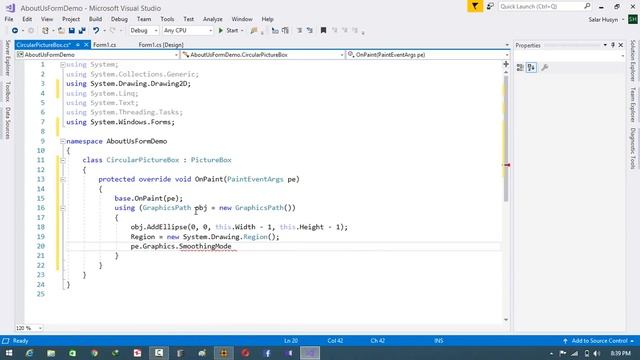The image size is (640, 360).
Task: Save the current file with disk icon
Action: pyautogui.click(x=71, y=31)
